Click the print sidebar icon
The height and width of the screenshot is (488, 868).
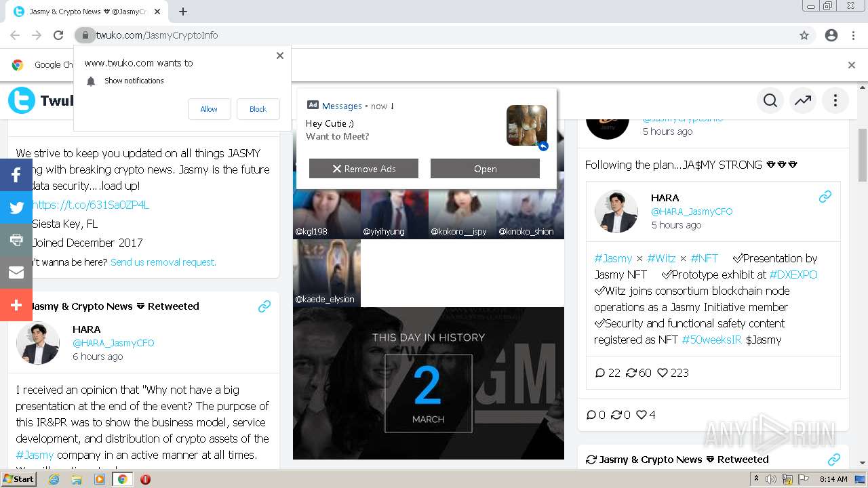click(16, 240)
